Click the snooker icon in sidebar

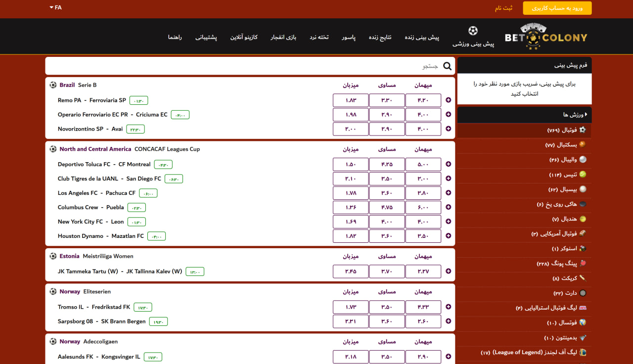pyautogui.click(x=583, y=248)
